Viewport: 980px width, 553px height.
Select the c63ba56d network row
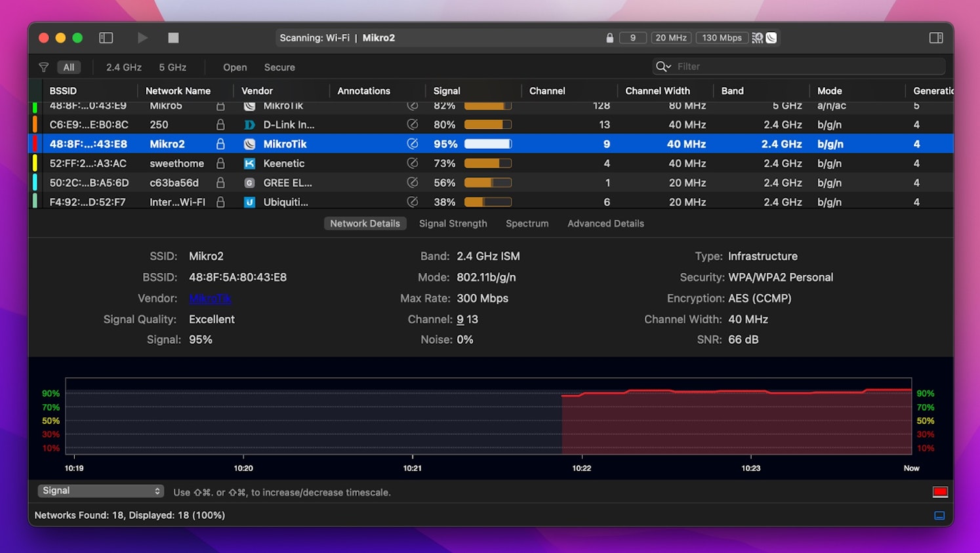177,182
